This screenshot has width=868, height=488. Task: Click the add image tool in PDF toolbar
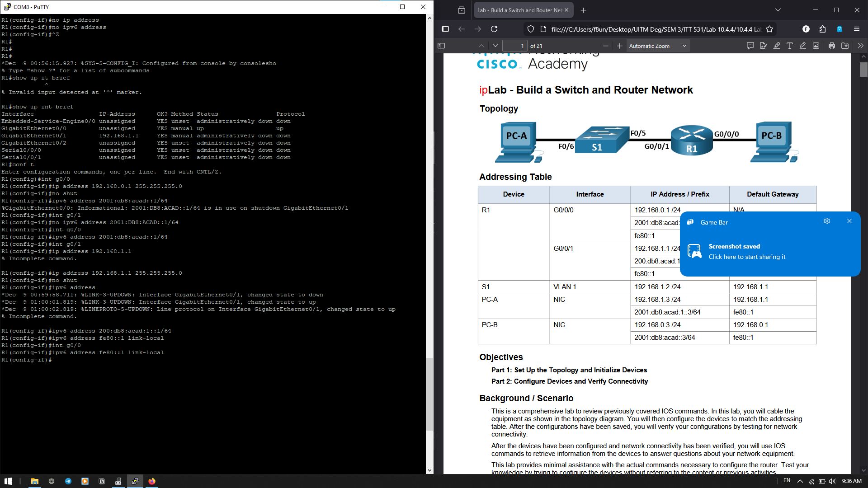coord(816,46)
